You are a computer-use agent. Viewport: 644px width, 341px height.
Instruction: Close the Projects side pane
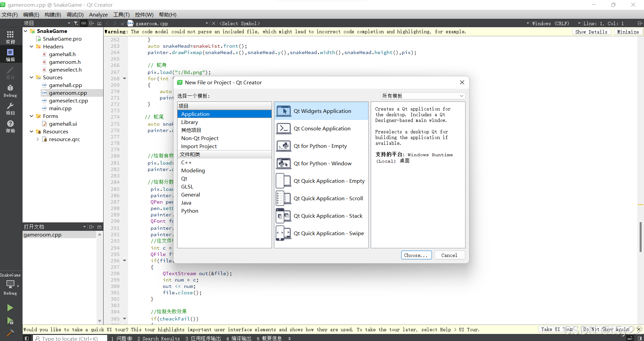click(99, 23)
